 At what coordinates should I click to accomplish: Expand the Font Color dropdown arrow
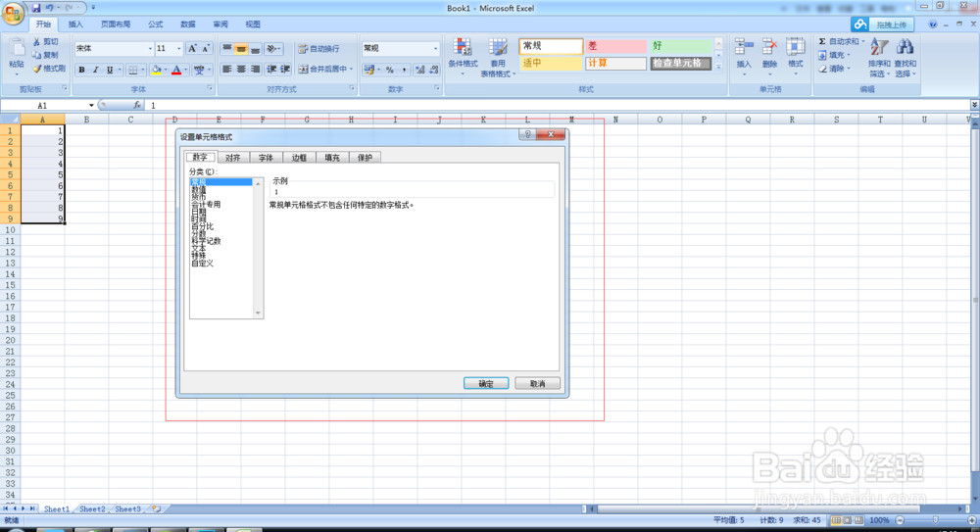[186, 70]
